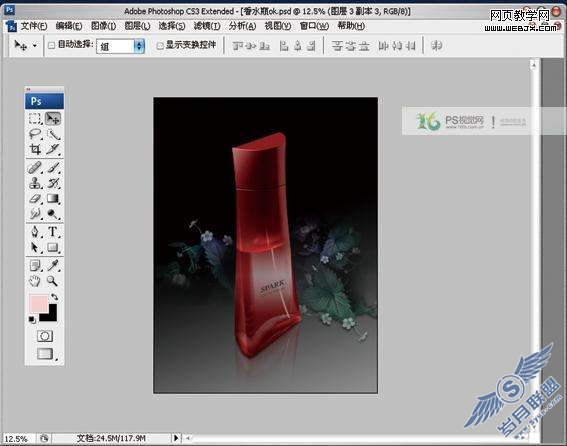The height and width of the screenshot is (446, 567).
Task: Activate the Zoom magnifier tool
Action: 53,281
